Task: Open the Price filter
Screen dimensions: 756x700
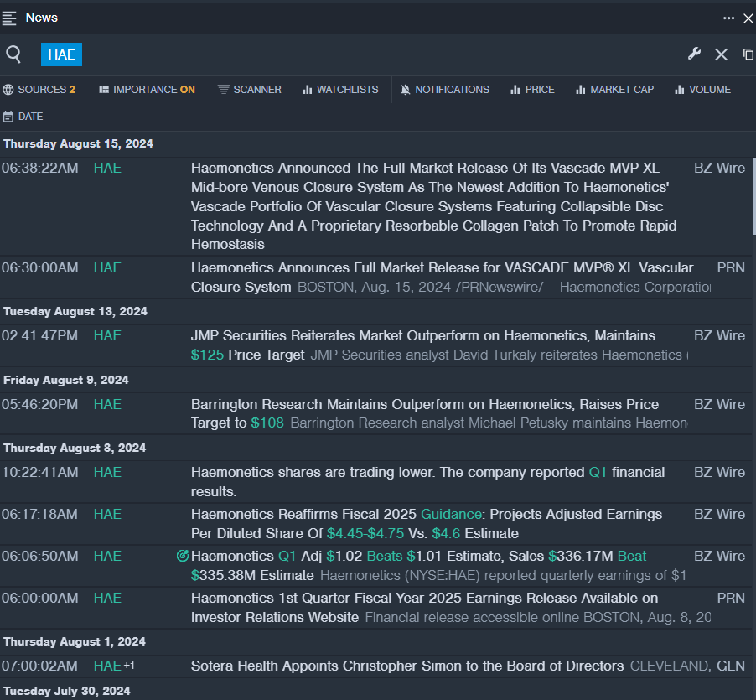Action: point(532,90)
